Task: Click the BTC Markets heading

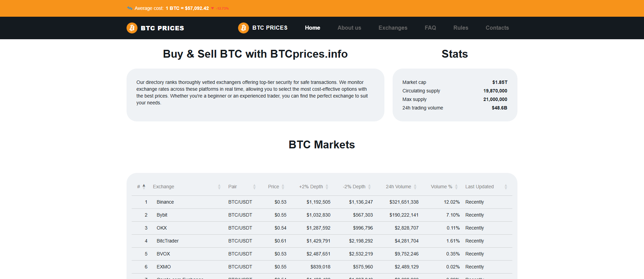Action: (x=322, y=145)
